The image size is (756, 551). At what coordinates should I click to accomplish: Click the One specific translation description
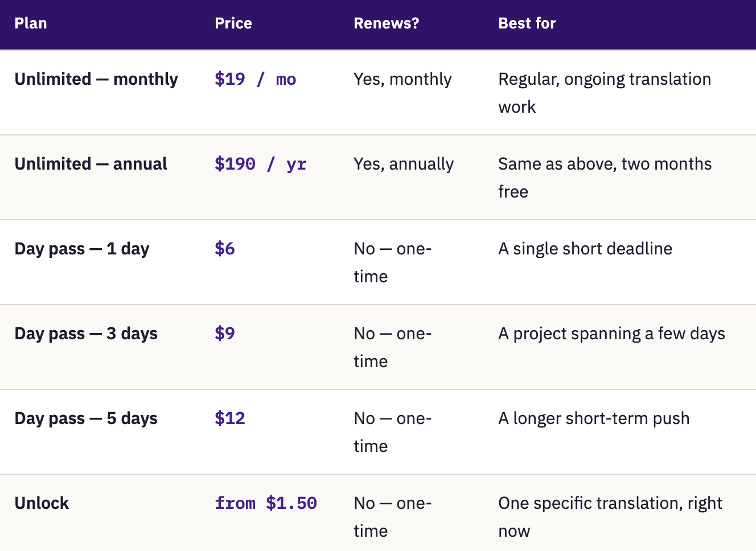click(x=610, y=517)
